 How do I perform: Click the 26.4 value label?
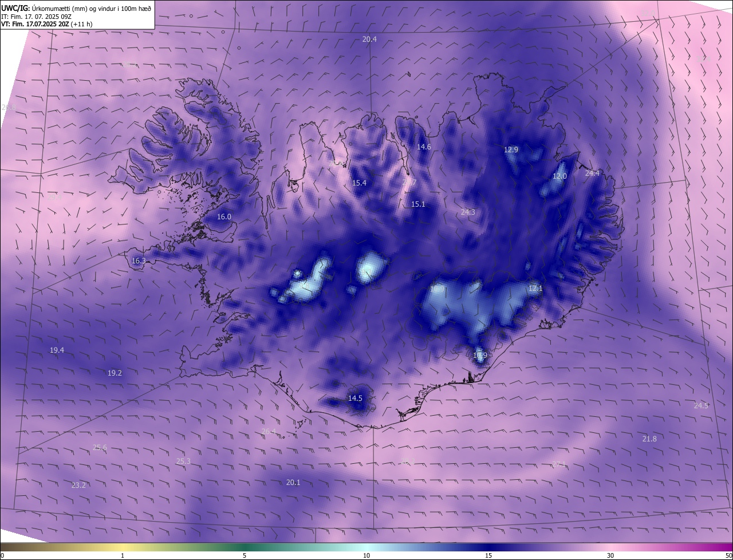pyautogui.click(x=269, y=432)
